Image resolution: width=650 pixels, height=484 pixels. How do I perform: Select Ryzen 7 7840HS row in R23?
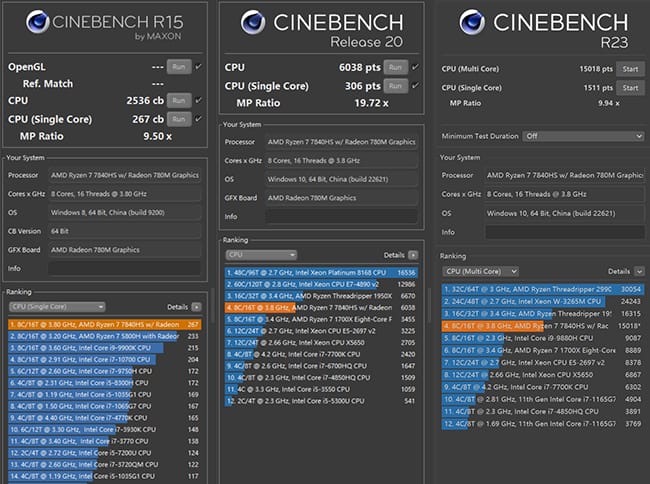(543, 326)
